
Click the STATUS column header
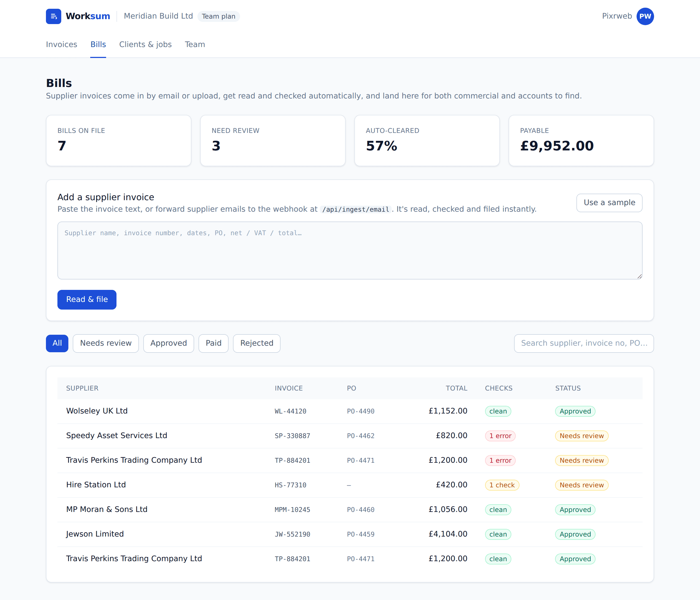tap(568, 389)
